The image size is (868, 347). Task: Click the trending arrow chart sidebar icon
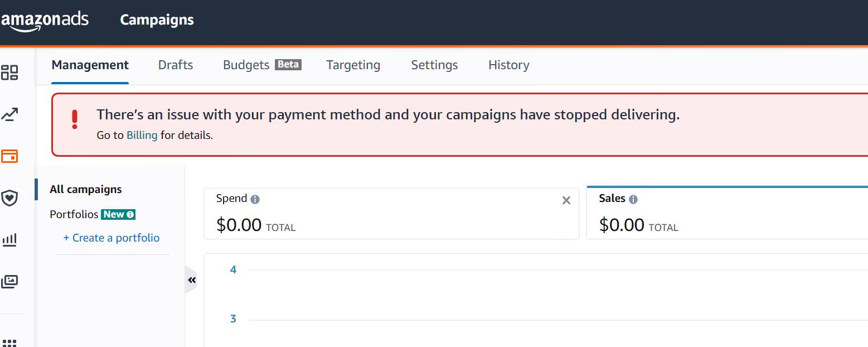9,115
